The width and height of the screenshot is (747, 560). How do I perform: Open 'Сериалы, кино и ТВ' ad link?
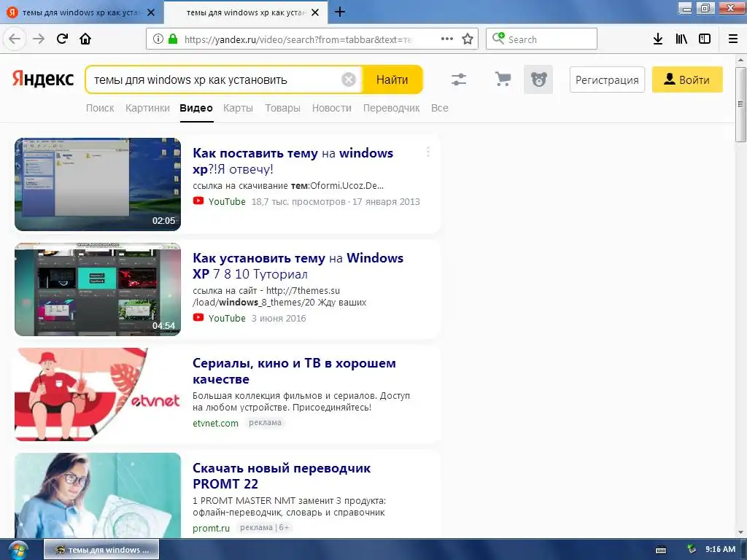294,371
